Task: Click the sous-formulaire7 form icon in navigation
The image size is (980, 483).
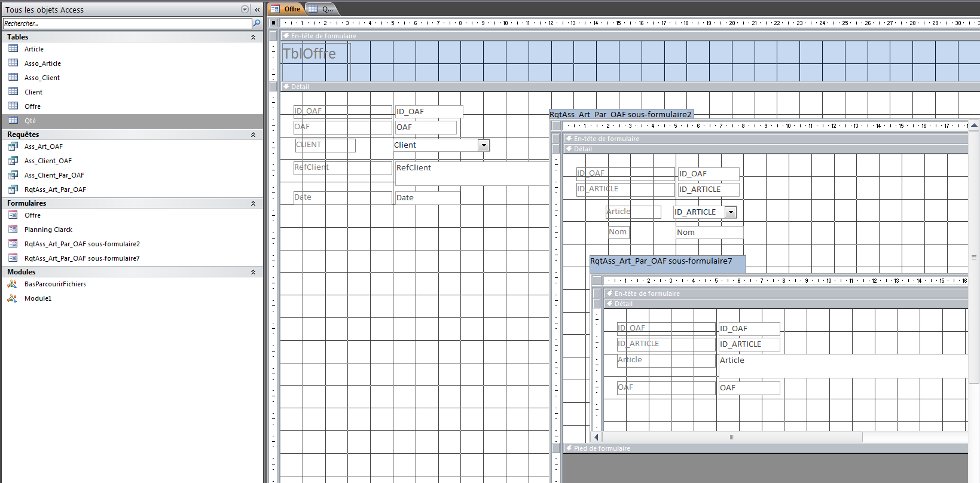Action: 13,258
